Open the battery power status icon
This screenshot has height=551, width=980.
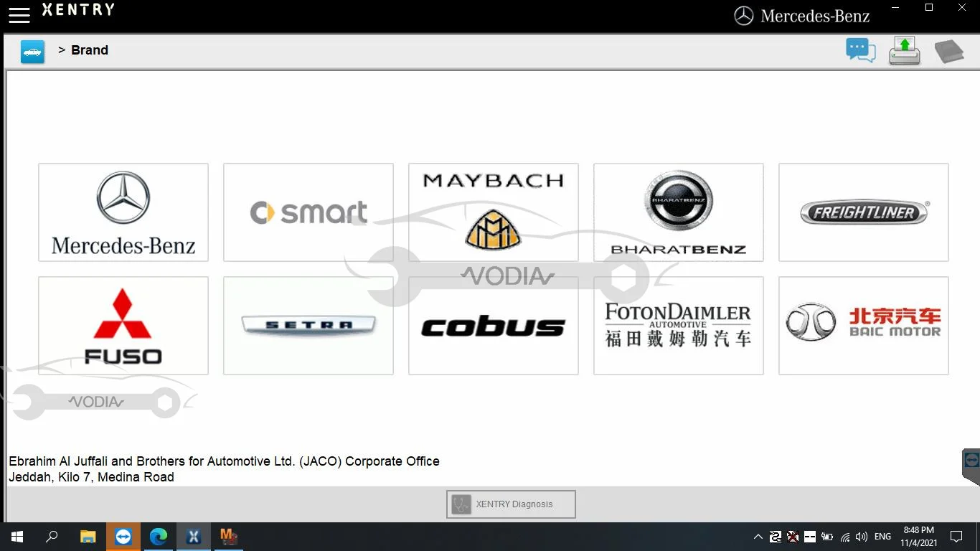[x=827, y=537]
